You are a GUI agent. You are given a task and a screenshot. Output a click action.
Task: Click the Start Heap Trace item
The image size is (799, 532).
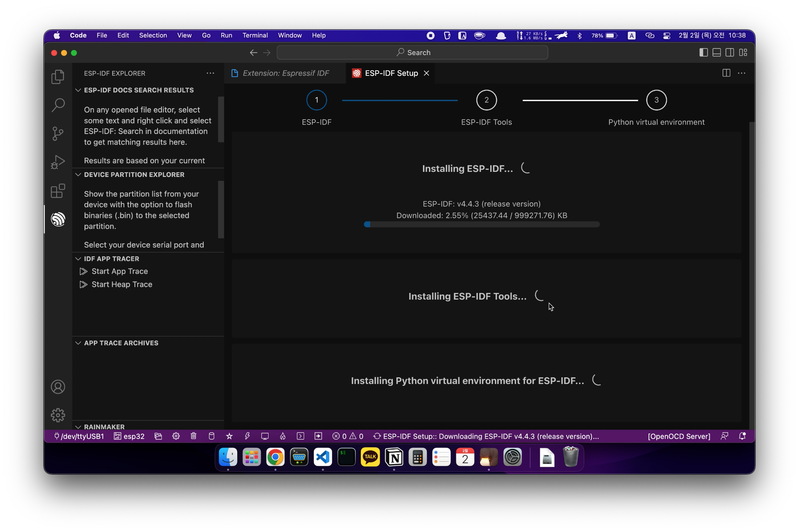pyautogui.click(x=122, y=284)
